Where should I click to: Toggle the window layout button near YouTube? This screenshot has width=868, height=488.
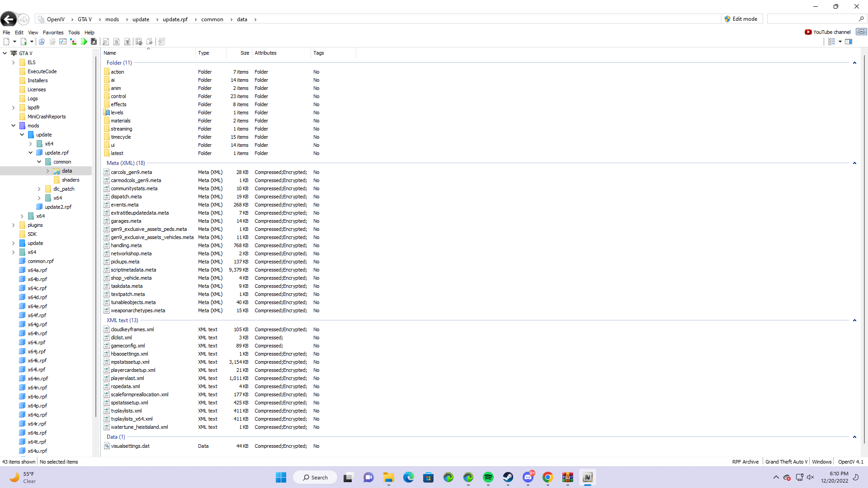point(861,32)
